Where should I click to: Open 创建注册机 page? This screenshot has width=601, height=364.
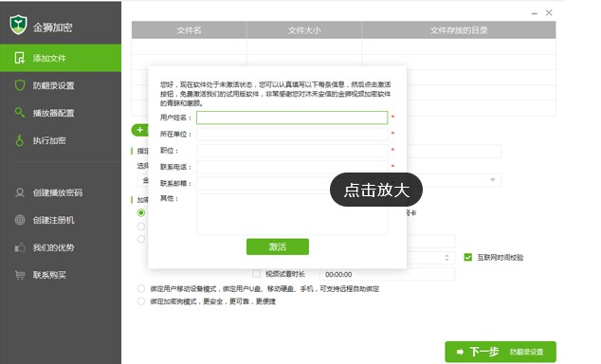coord(61,220)
